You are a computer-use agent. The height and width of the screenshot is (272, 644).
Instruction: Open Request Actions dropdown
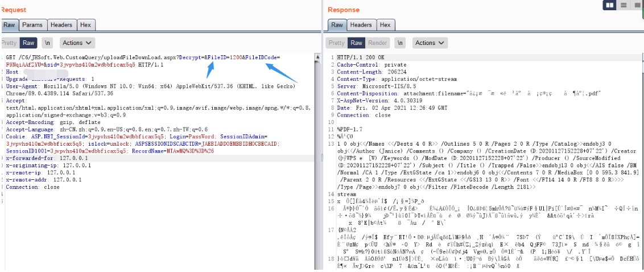click(76, 43)
